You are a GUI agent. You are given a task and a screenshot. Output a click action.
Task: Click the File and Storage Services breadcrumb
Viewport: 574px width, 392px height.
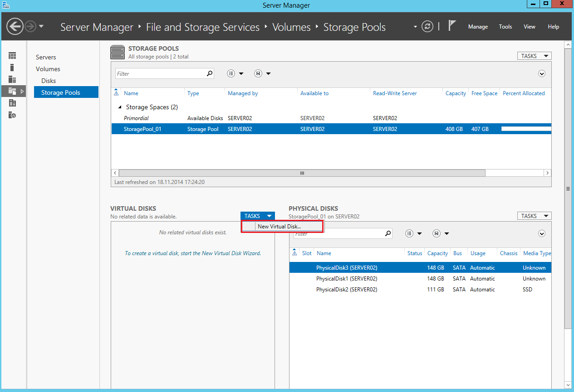click(x=203, y=27)
